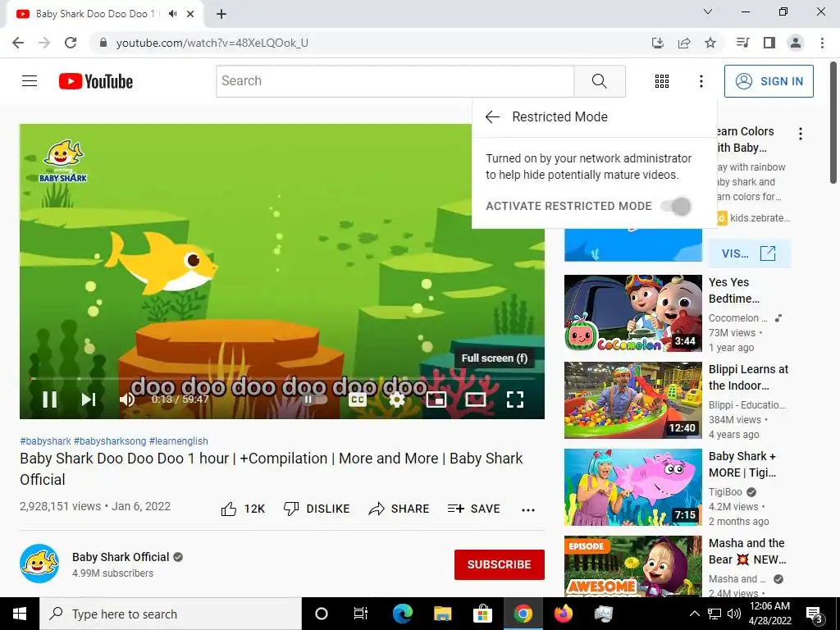Open a new Chrome tab
This screenshot has height=630, width=840.
pyautogui.click(x=221, y=14)
